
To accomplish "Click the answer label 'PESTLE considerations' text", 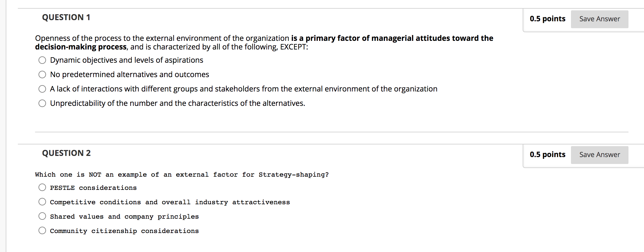I will pyautogui.click(x=93, y=187).
